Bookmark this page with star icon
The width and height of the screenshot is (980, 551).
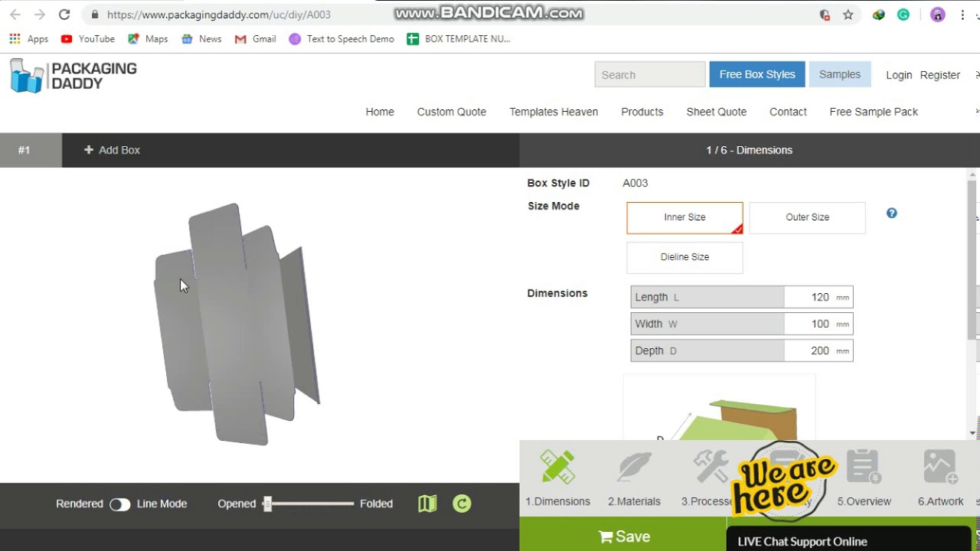click(x=848, y=15)
